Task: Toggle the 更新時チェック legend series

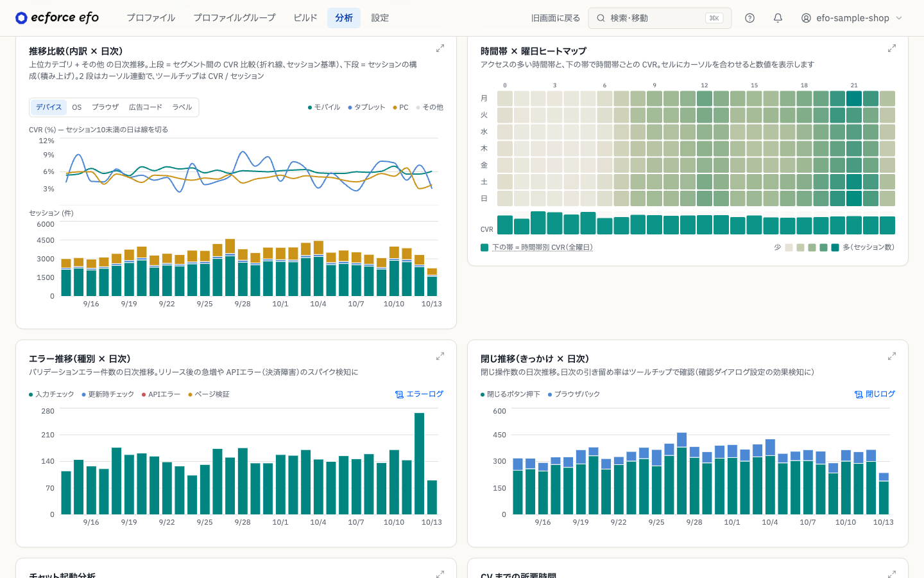Action: tap(108, 394)
